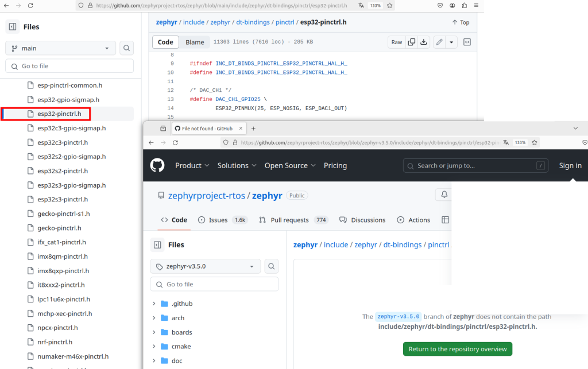Open new tab plus button in front window
The height and width of the screenshot is (369, 588).
(253, 129)
